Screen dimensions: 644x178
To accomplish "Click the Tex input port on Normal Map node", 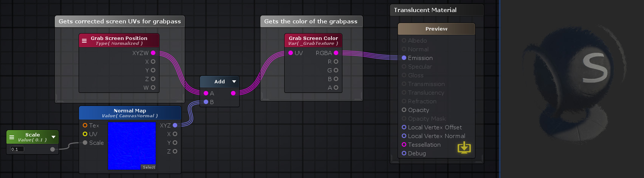I will (85, 125).
